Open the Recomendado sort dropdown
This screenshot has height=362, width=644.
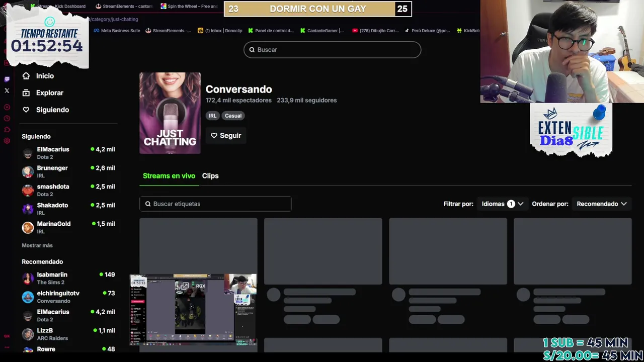coord(602,204)
